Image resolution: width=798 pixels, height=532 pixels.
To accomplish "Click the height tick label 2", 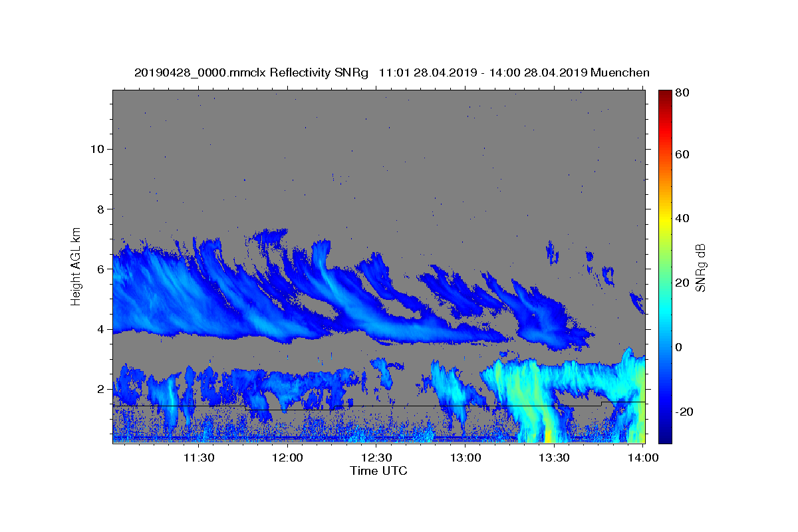I will tap(100, 389).
